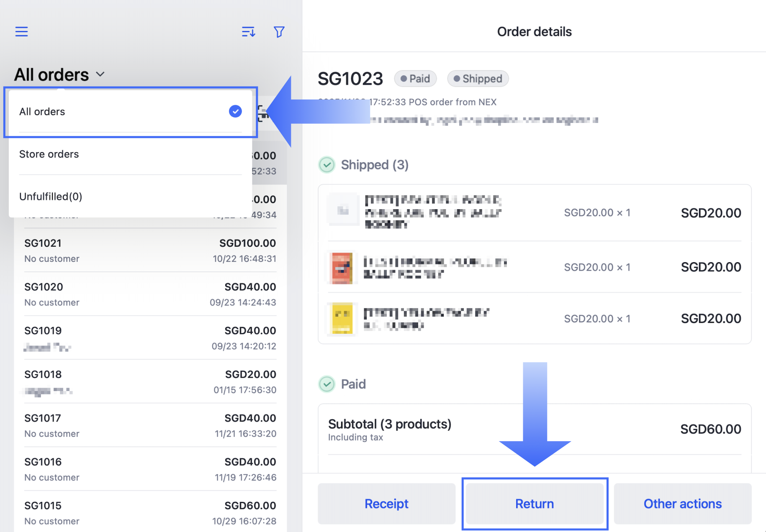This screenshot has width=766, height=532.
Task: Open order SG1019 in the list
Action: pos(150,338)
